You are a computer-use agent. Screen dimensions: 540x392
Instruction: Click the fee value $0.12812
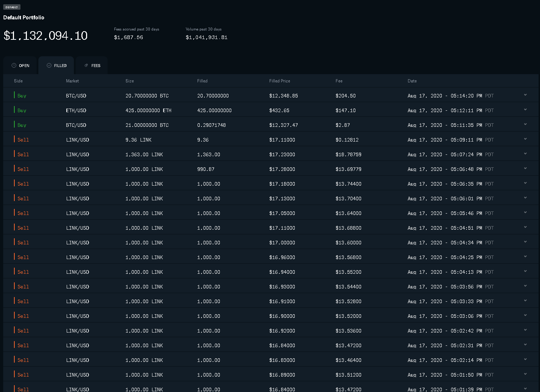tap(347, 140)
